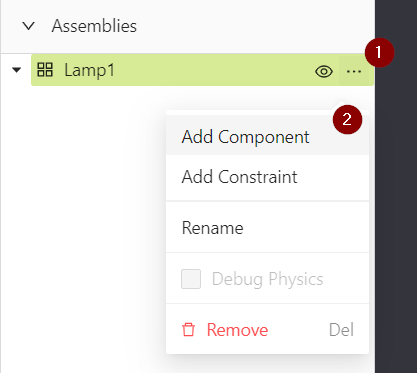The width and height of the screenshot is (417, 373).
Task: Enable the Debug Physics checkbox
Action: [191, 279]
